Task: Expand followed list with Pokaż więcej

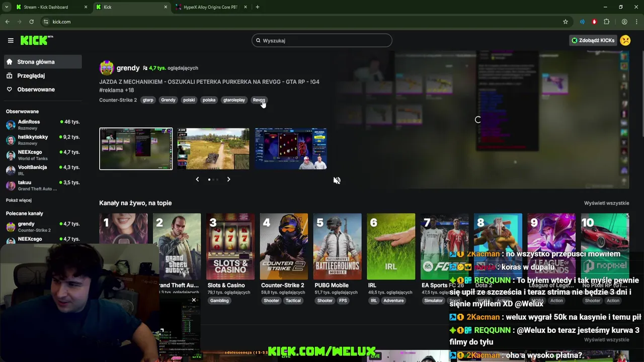Action: (x=19, y=200)
